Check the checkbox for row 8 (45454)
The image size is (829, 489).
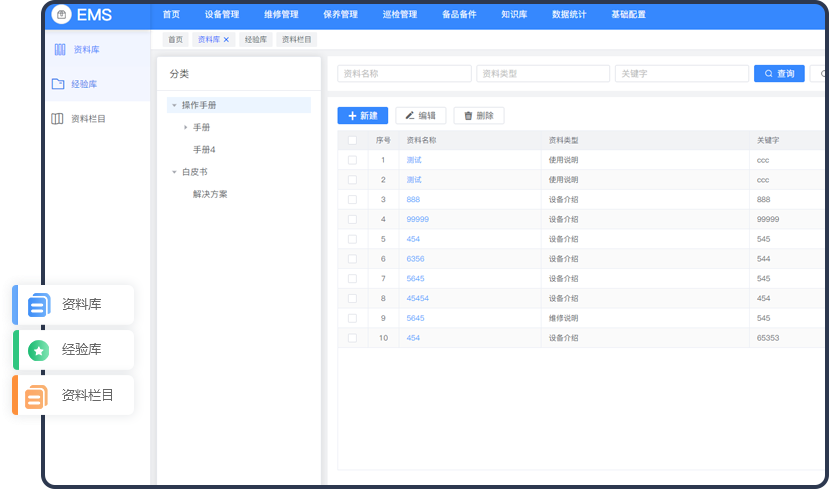(352, 299)
